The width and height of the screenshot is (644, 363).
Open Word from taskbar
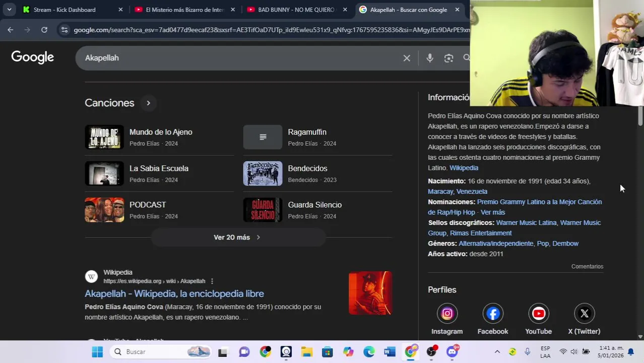pyautogui.click(x=390, y=352)
